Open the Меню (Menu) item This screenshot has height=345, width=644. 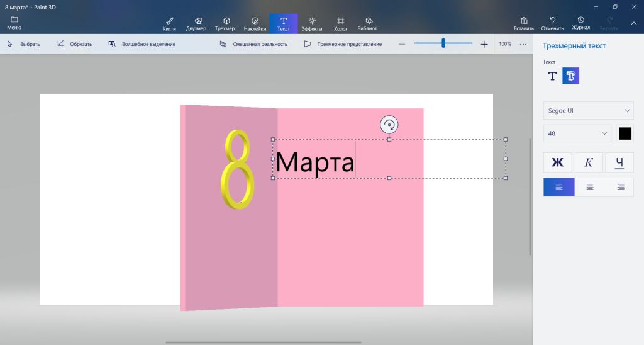tap(14, 23)
